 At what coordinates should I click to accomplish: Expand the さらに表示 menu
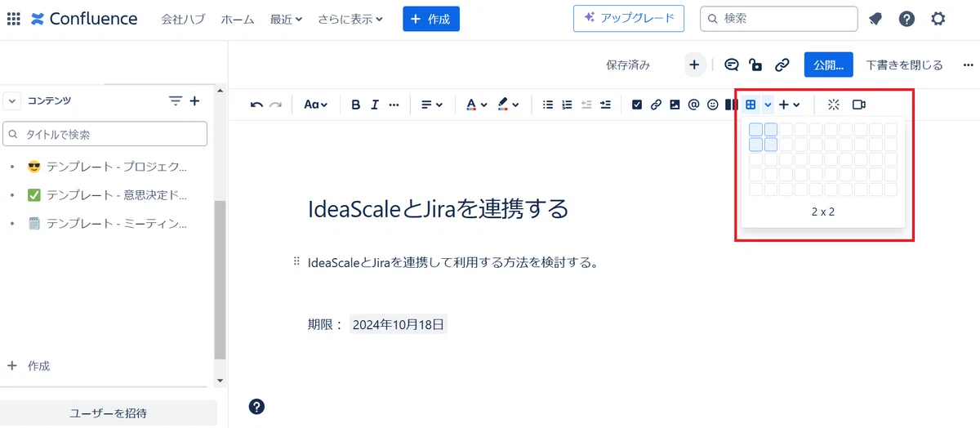point(350,19)
